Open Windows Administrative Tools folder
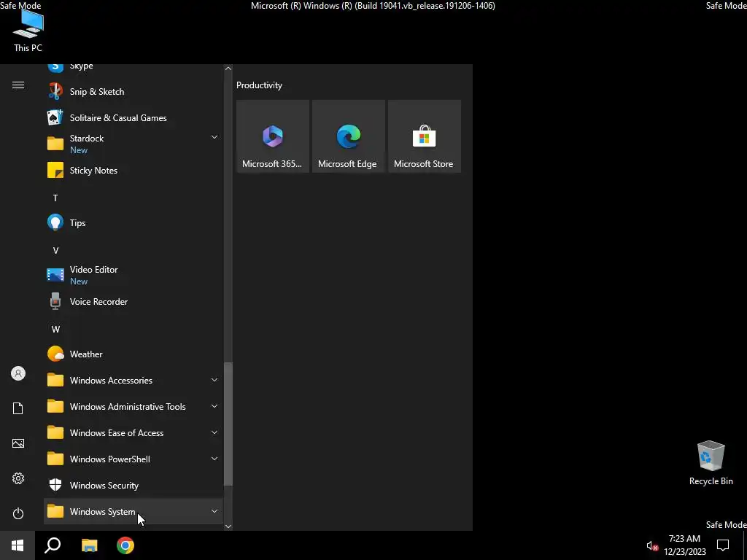 tap(133, 406)
